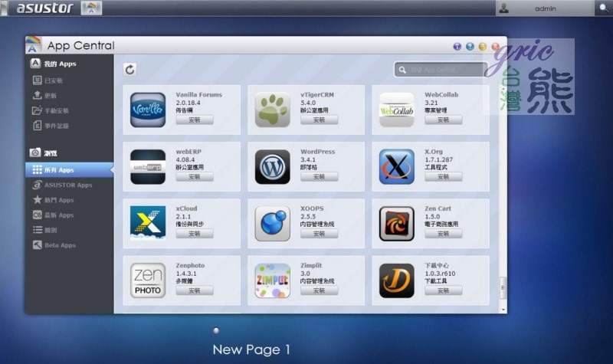Click the grid icon beside 所有 Apps
Viewport: 613px width, 364px height.
[x=37, y=169]
